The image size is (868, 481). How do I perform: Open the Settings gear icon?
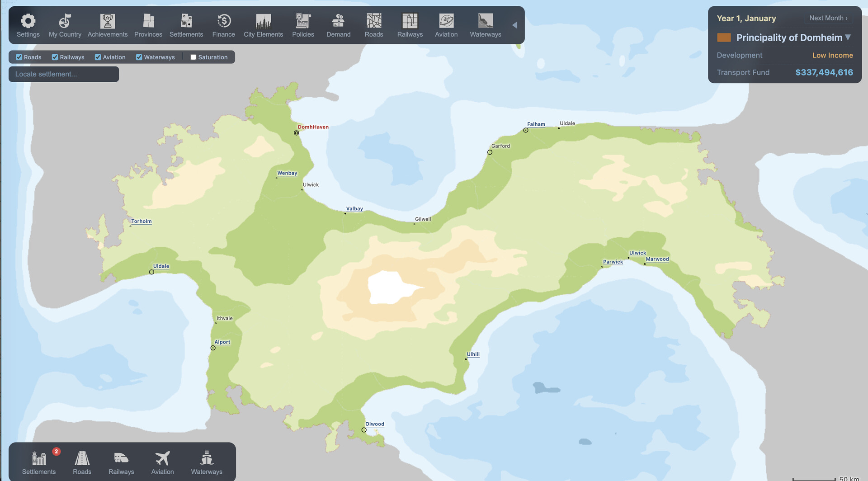point(28,21)
